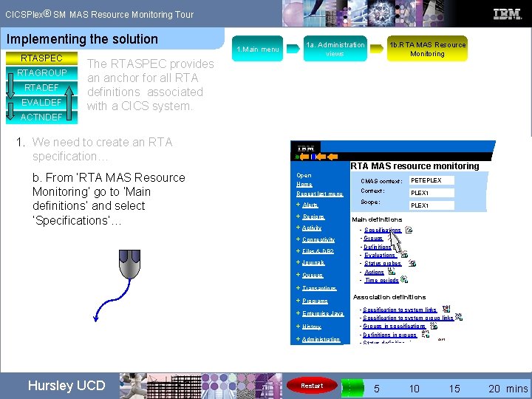Jump to the 10 mark on the timeline

pyautogui.click(x=415, y=389)
